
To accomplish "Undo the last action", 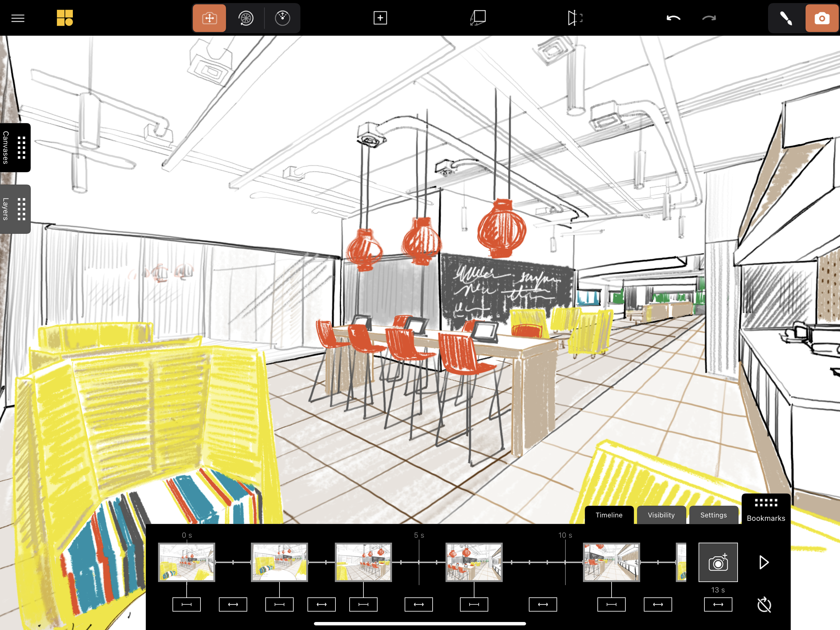I will click(673, 18).
